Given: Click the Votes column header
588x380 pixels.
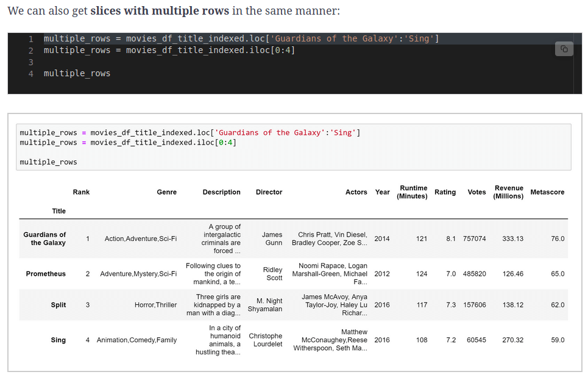Looking at the screenshot, I should click(476, 192).
